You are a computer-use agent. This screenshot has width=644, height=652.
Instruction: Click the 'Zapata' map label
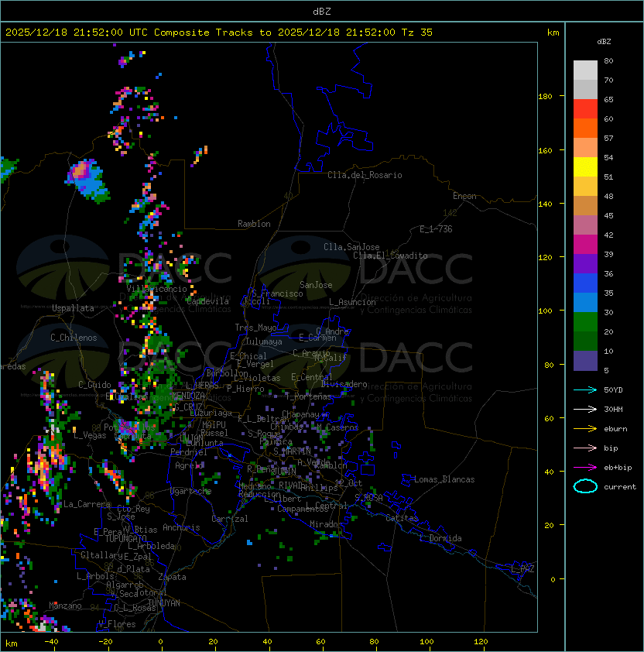[x=172, y=577]
